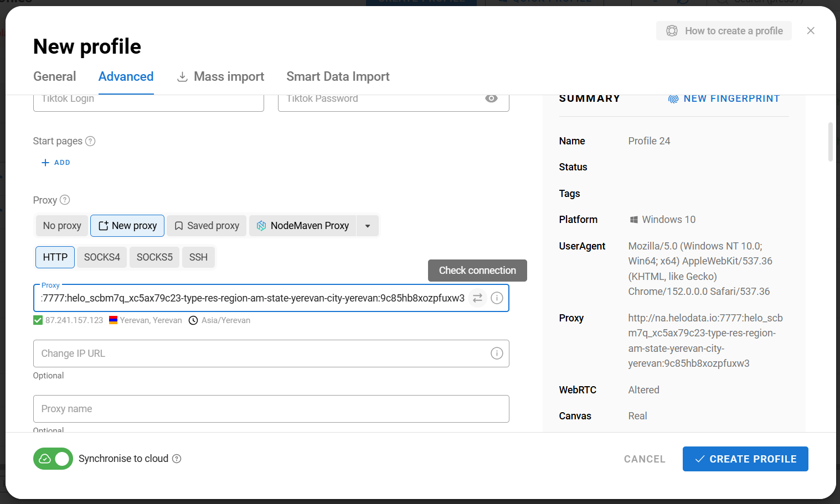Open the Start pages help question mark

pyautogui.click(x=90, y=141)
